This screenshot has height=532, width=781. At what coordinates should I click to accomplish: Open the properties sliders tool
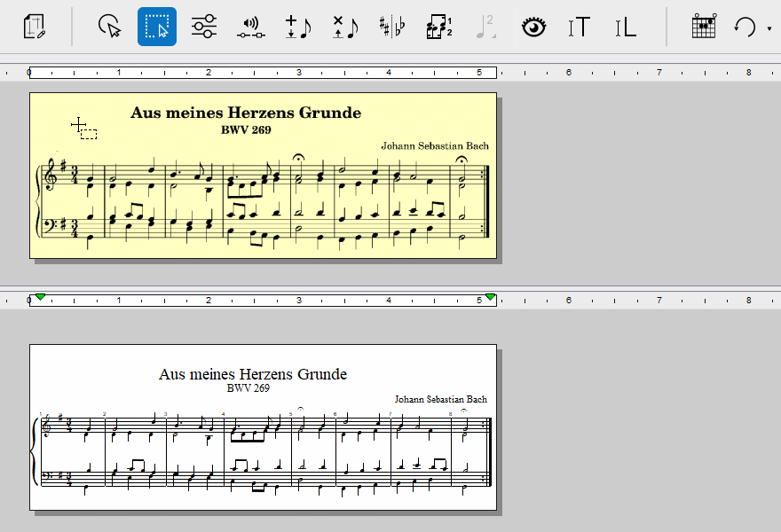tap(204, 27)
